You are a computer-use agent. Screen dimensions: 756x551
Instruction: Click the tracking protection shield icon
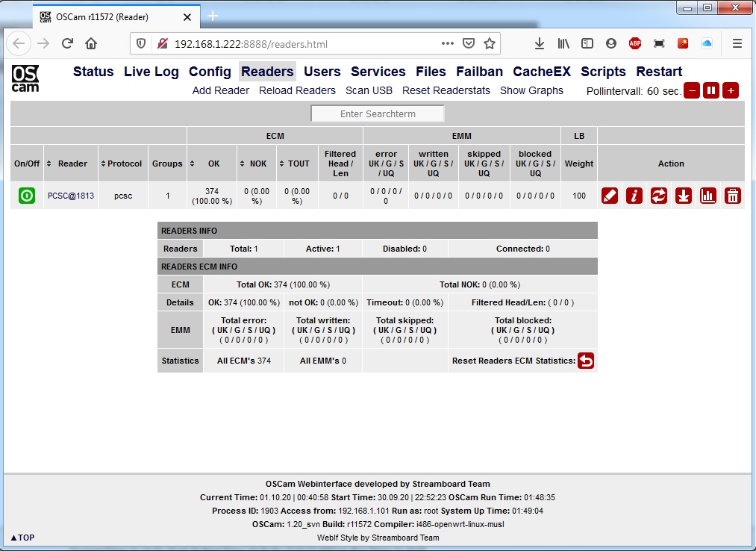[x=141, y=44]
